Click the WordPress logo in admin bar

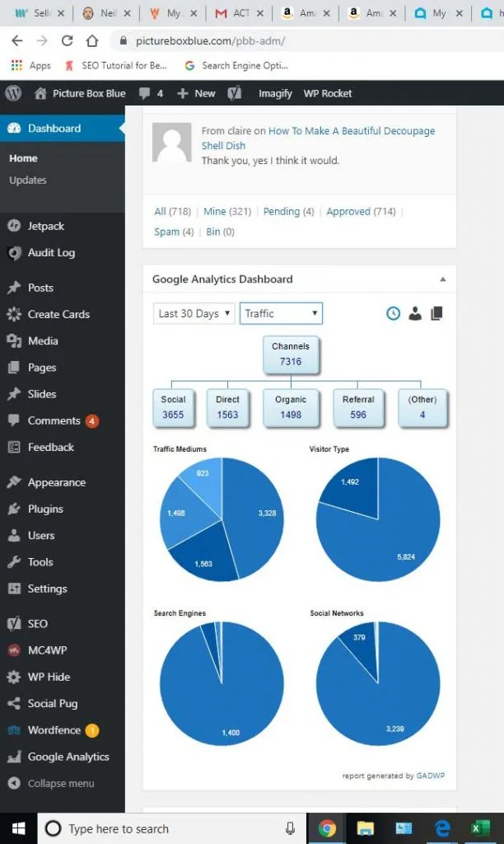[x=13, y=93]
